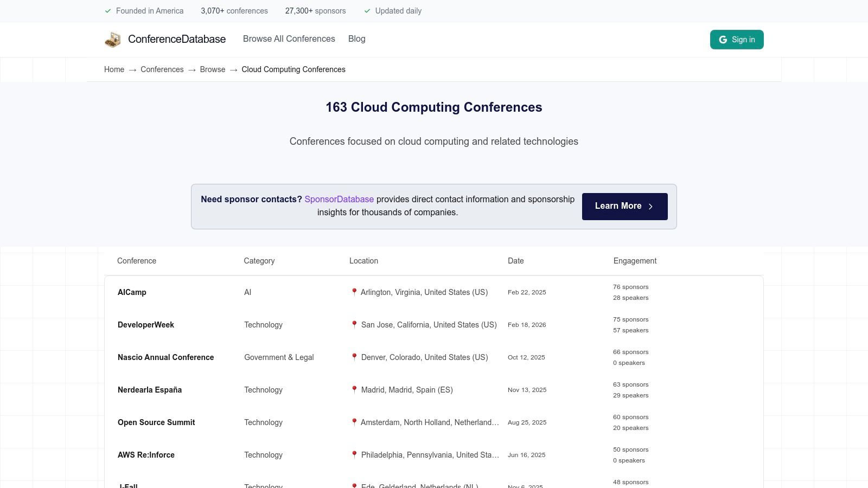Click the 3,070+ conferences stat
The image size is (868, 488).
[x=234, y=11]
